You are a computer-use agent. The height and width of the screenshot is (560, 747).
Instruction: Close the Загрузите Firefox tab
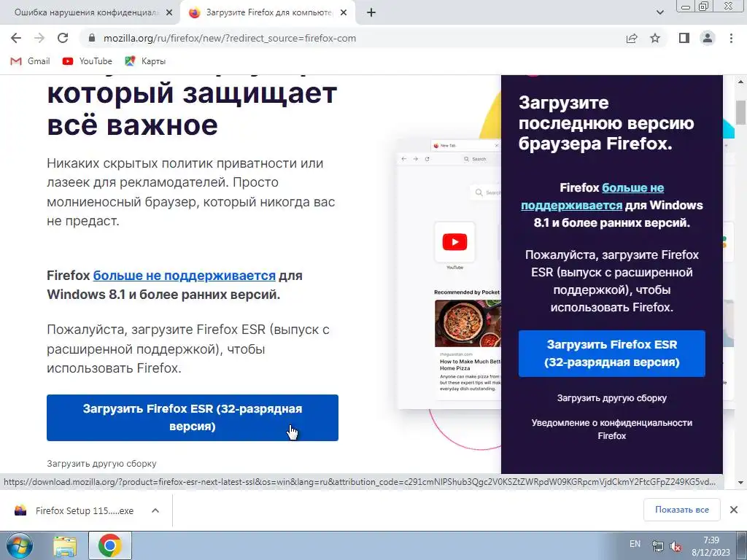coord(344,13)
